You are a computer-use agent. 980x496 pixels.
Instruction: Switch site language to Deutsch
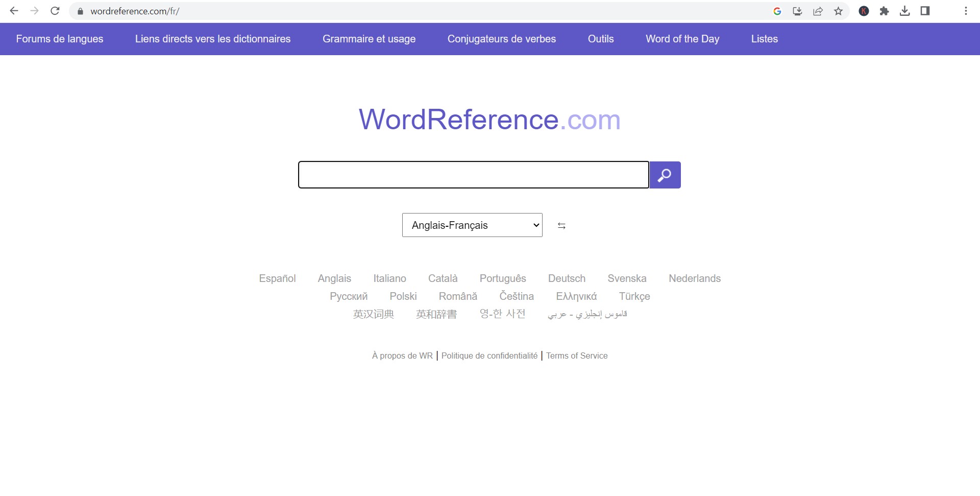pos(567,278)
